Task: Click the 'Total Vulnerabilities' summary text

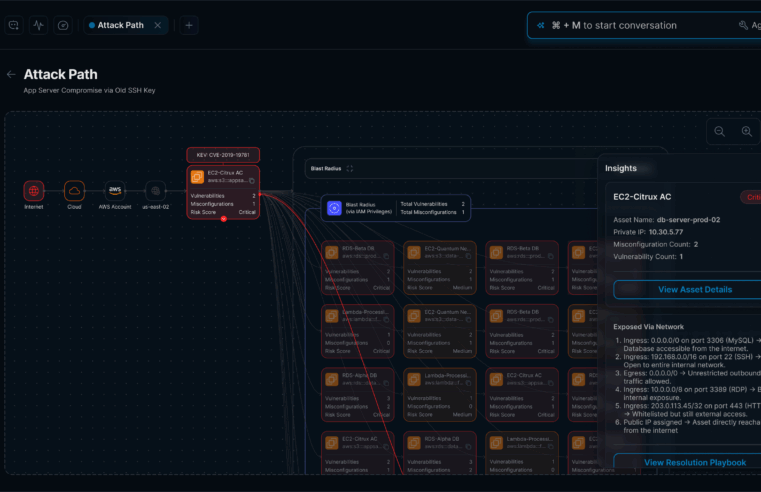Action: click(424, 204)
